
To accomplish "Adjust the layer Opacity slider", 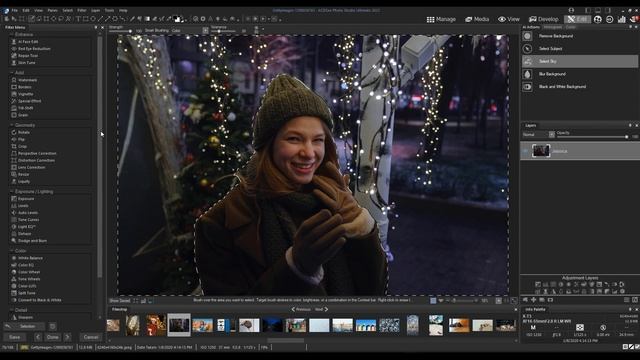I will [592, 137].
